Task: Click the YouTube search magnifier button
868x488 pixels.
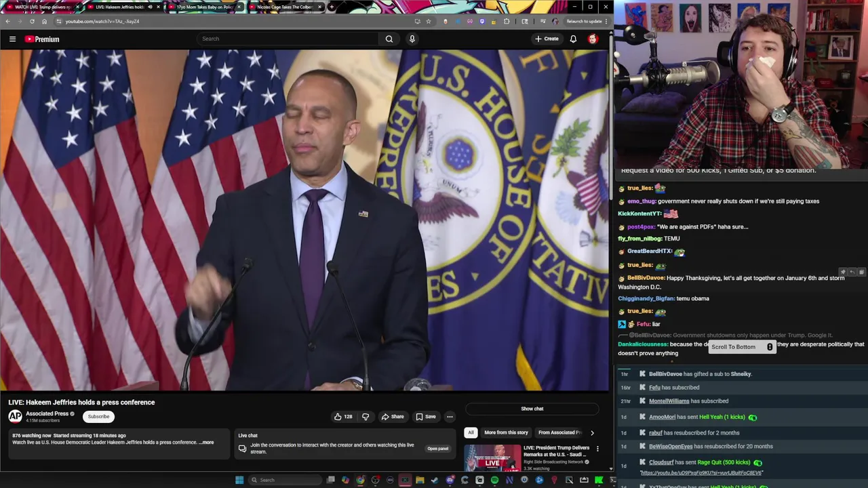Action: pos(389,39)
